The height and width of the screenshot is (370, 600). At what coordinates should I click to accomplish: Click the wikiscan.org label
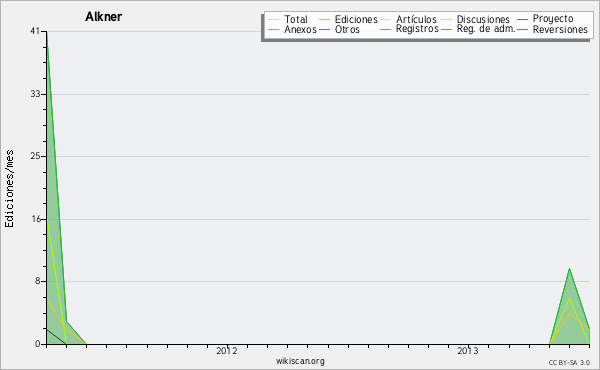tap(300, 361)
